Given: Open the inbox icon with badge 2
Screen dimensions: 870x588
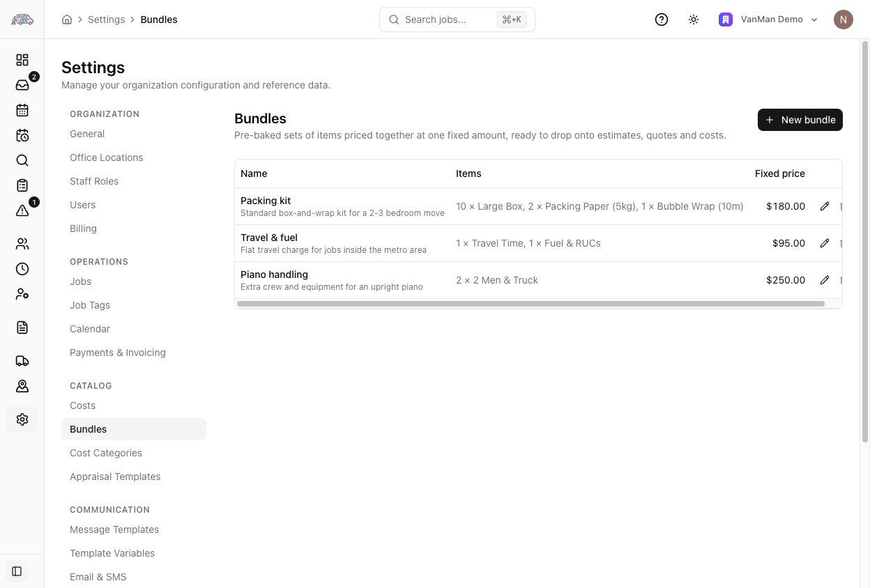Looking at the screenshot, I should pos(22,85).
